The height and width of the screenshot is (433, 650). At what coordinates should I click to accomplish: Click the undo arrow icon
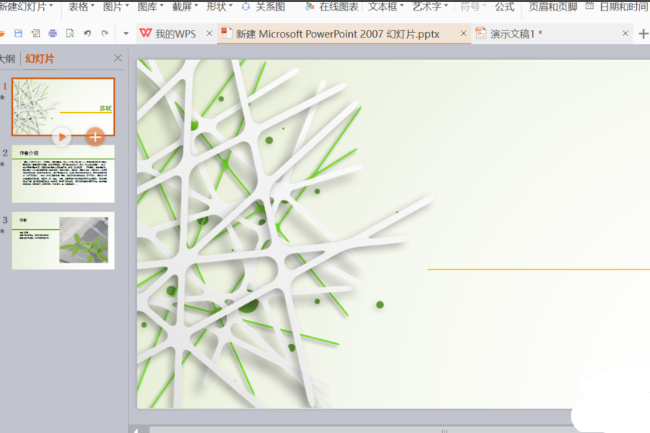click(x=87, y=33)
